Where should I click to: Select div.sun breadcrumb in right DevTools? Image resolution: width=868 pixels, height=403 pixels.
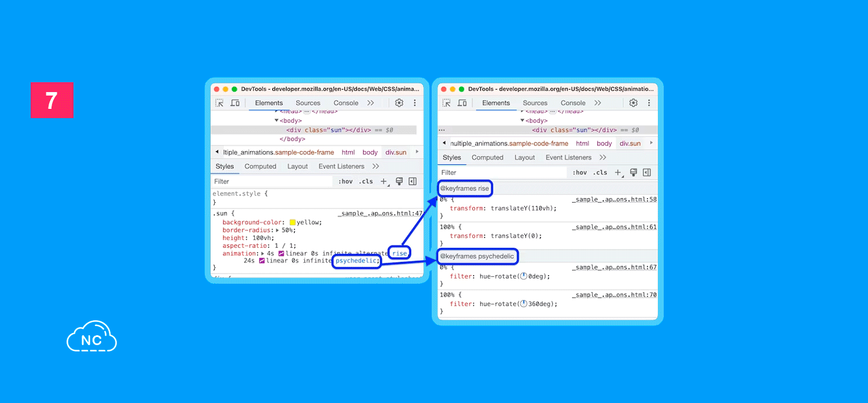[x=630, y=144]
